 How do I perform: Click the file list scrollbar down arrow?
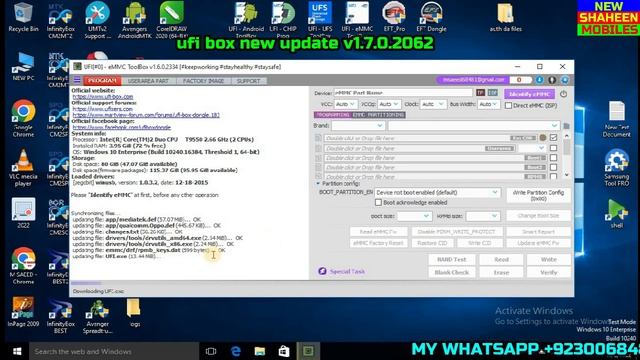point(567,175)
